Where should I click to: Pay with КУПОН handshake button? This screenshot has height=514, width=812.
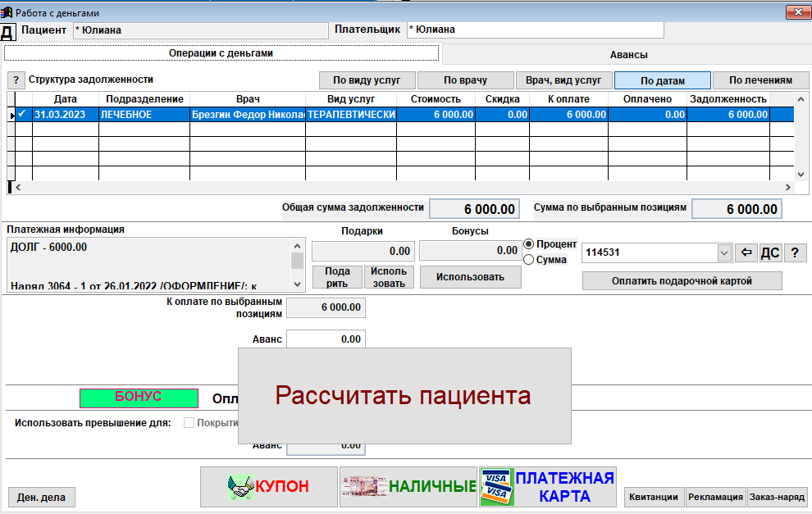point(269,487)
